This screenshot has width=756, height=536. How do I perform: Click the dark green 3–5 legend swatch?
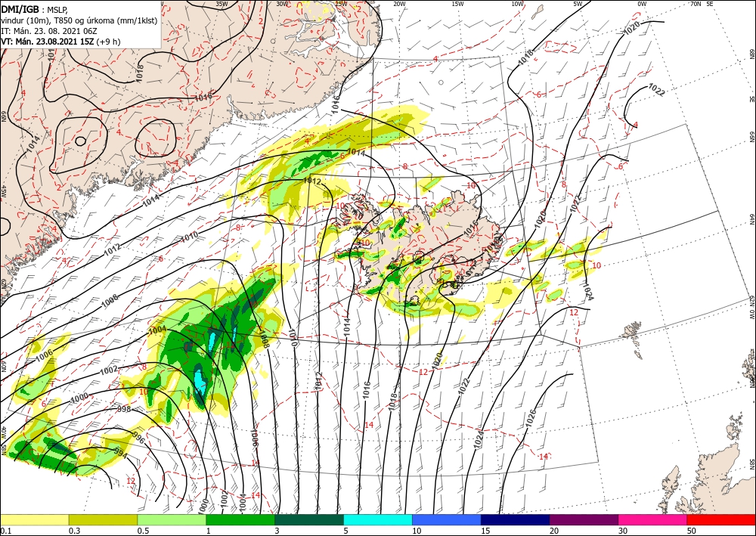click(309, 519)
